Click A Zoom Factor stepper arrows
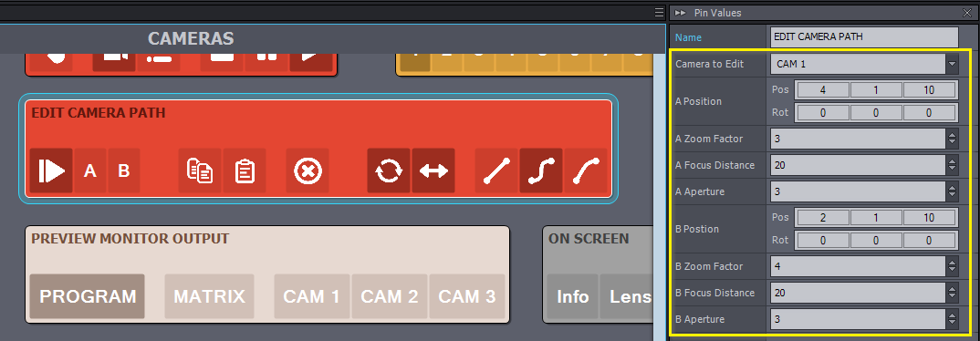 952,139
